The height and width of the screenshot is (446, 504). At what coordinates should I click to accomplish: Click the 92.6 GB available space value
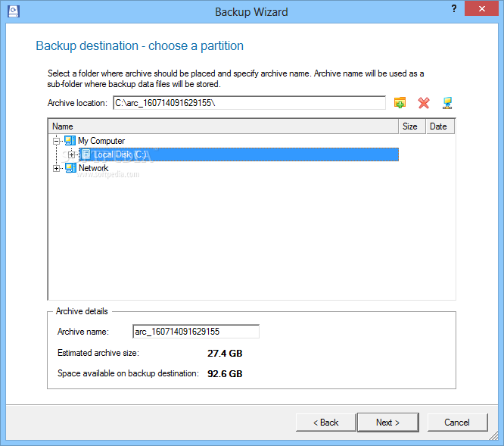coord(225,373)
